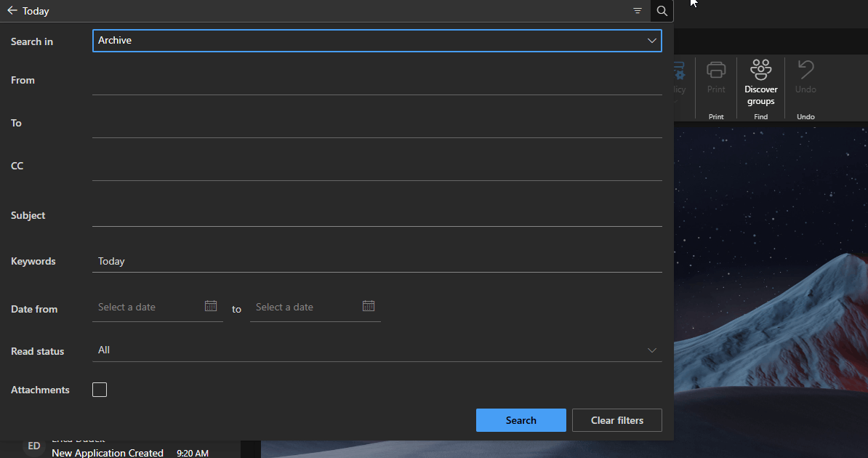Open the search filter options icon
The image size is (868, 458).
click(637, 10)
